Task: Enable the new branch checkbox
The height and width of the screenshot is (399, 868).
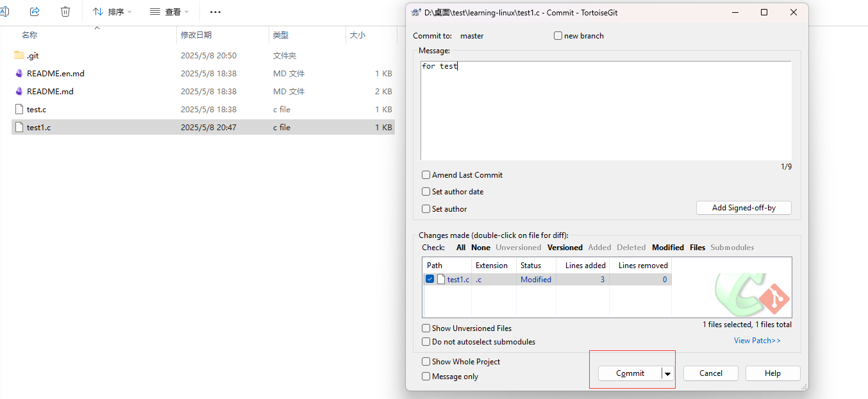Action: click(x=558, y=36)
